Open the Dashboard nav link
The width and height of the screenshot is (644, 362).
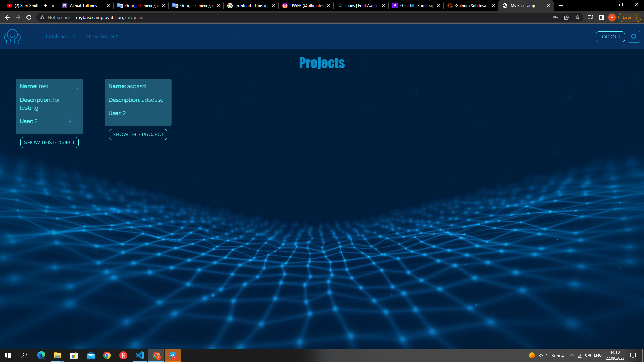(60, 37)
